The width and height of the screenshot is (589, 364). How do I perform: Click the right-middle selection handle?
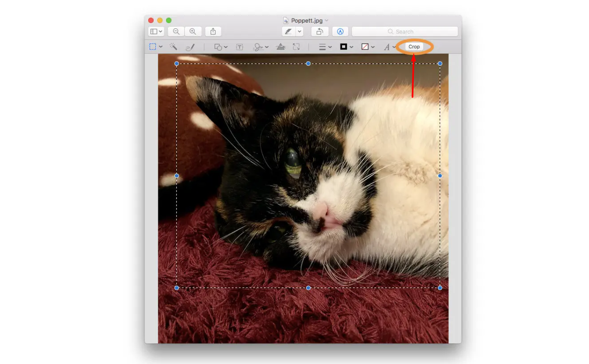point(440,176)
